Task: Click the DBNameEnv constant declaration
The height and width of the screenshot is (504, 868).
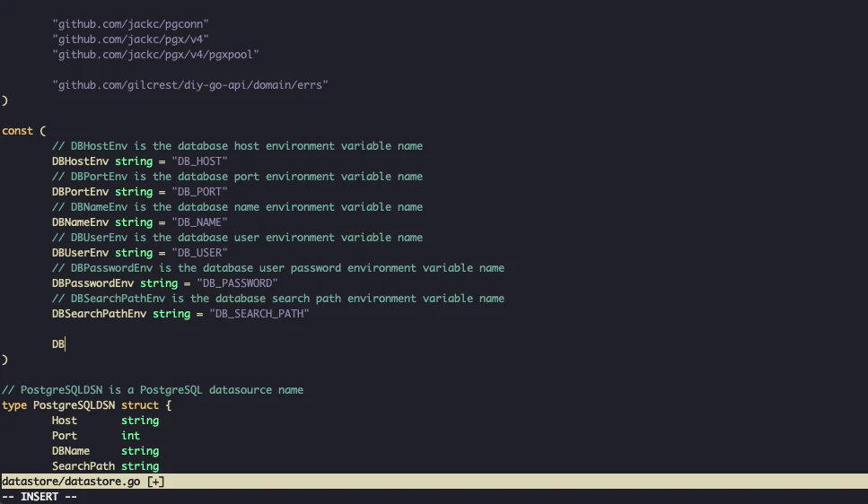Action: 139,222
